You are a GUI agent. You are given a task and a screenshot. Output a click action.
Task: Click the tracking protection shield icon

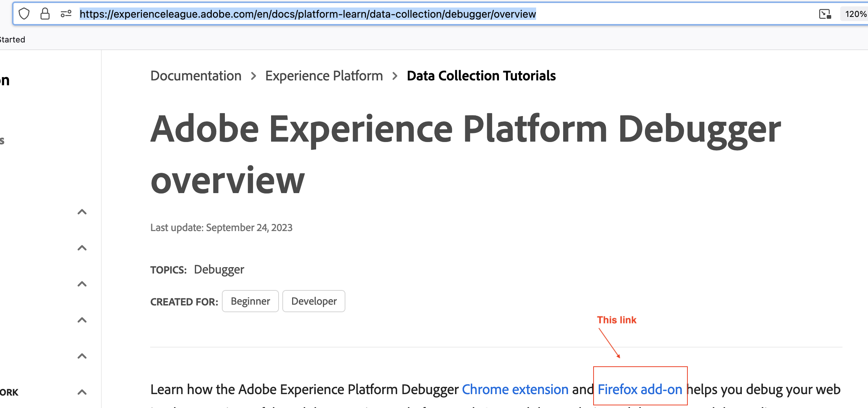coord(24,14)
